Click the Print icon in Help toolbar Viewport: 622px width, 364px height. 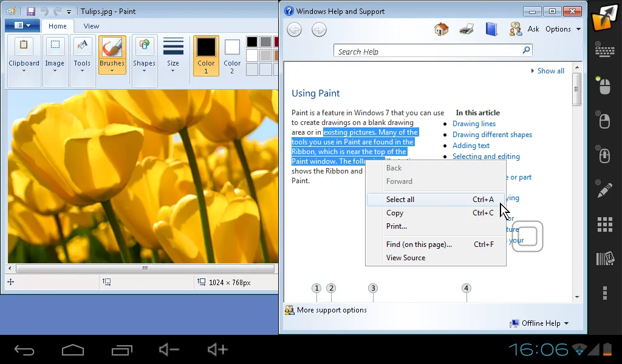click(466, 29)
